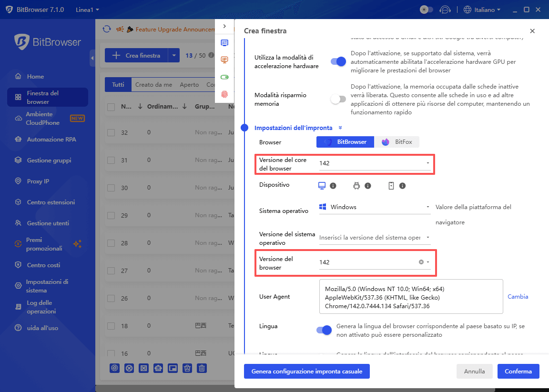Viewport: 549px width, 392px height.
Task: Collapse the Impostazioni dell'impronta section
Action: click(340, 128)
